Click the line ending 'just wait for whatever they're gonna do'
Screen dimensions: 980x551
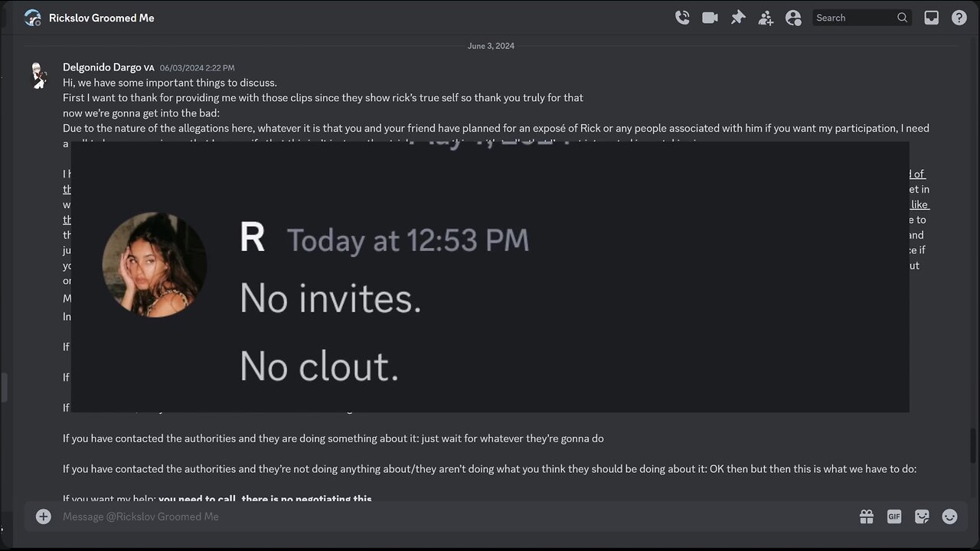point(333,439)
